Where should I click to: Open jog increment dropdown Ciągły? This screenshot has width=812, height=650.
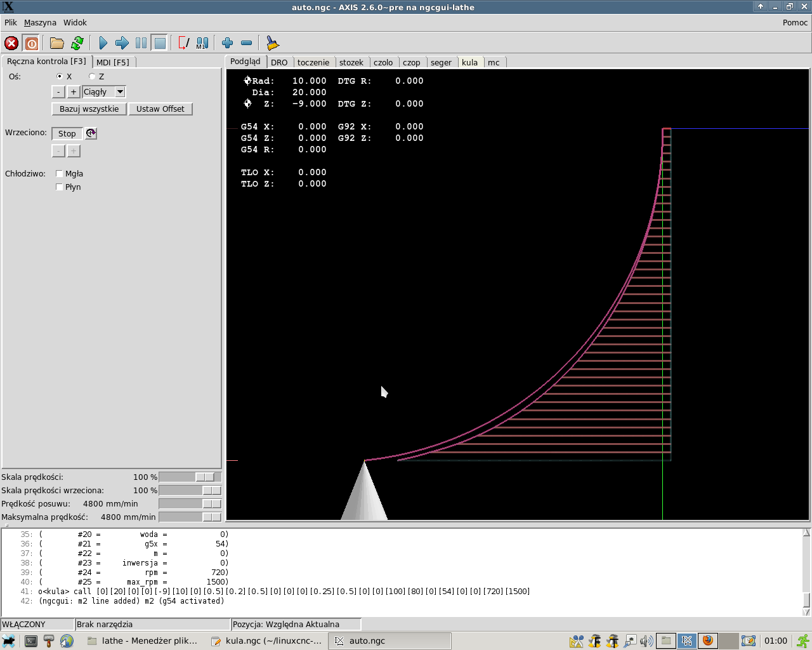pyautogui.click(x=104, y=92)
